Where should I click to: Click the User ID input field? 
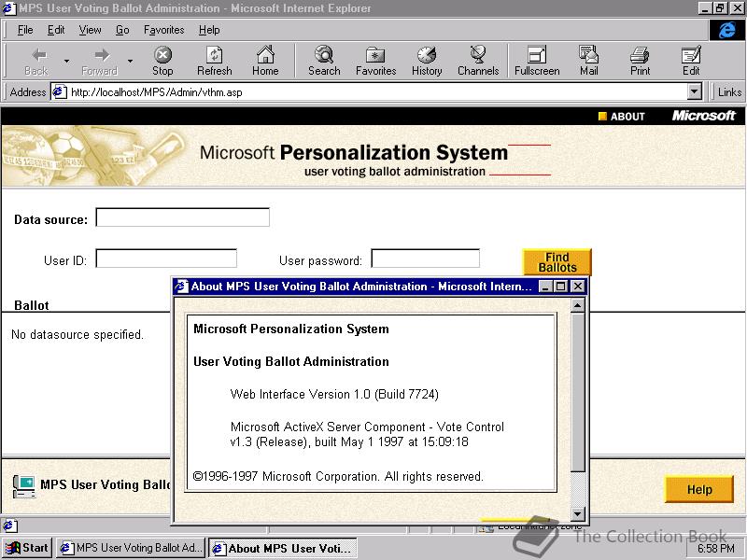166,259
